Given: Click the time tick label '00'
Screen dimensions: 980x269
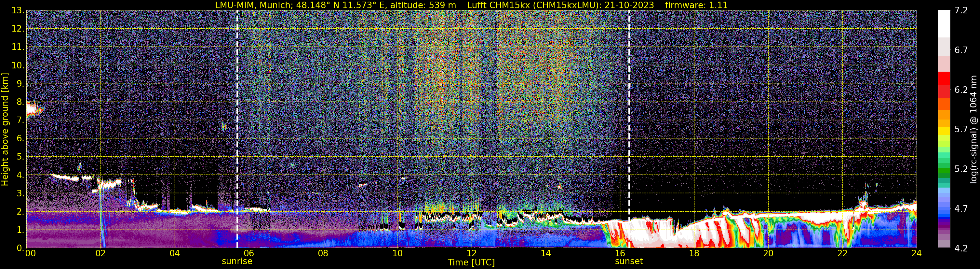Looking at the screenshot, I should [31, 253].
